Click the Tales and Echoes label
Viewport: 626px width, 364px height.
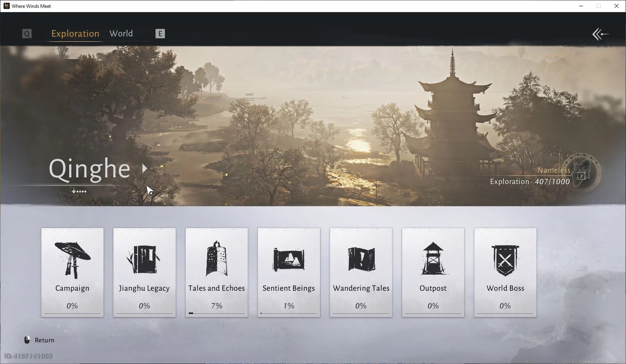point(216,288)
